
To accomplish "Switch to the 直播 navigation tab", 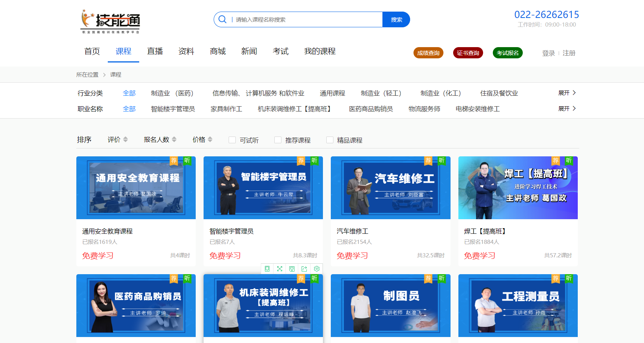I will pyautogui.click(x=155, y=51).
